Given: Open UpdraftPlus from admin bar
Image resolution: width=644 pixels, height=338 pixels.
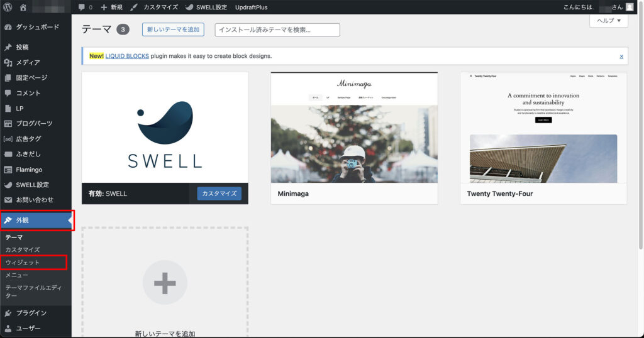Looking at the screenshot, I should coord(251,7).
